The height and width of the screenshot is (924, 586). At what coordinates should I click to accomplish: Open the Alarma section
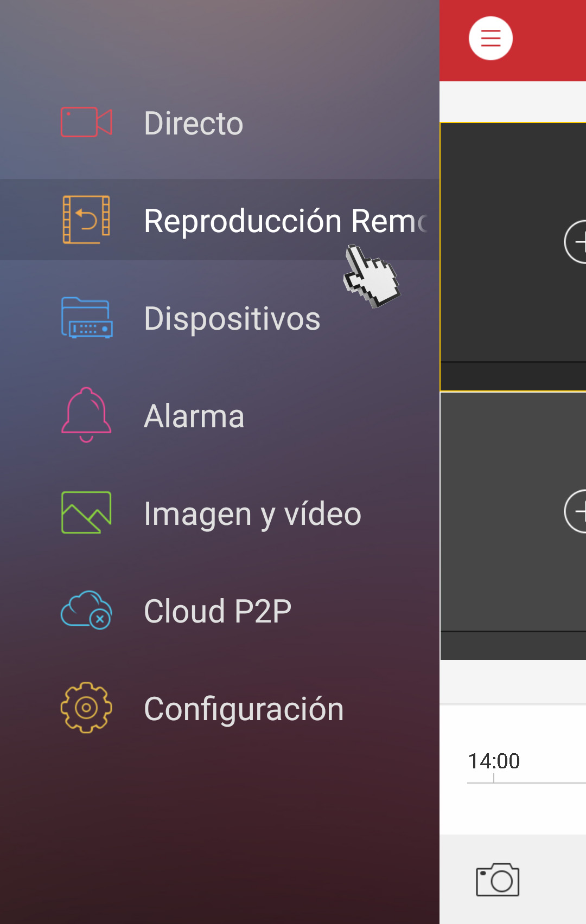point(220,415)
